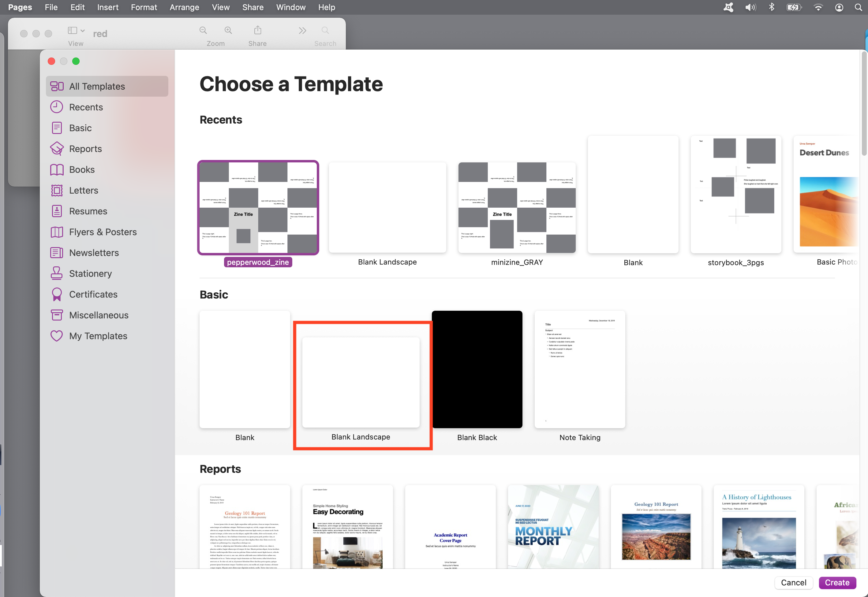
Task: Select Blank template in Basic section
Action: (x=245, y=369)
